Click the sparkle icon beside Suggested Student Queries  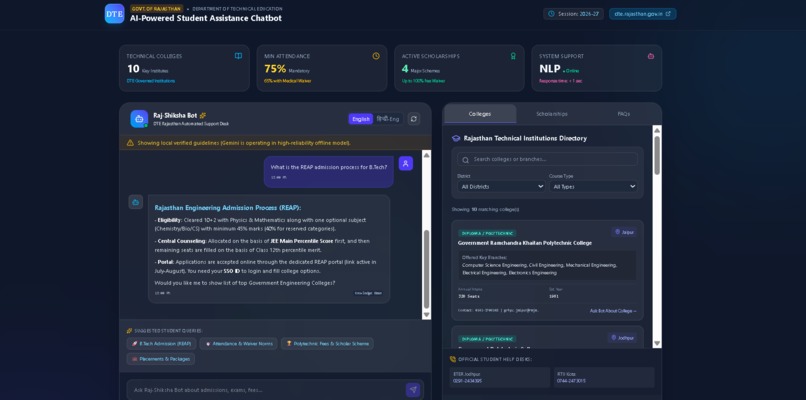tap(130, 331)
